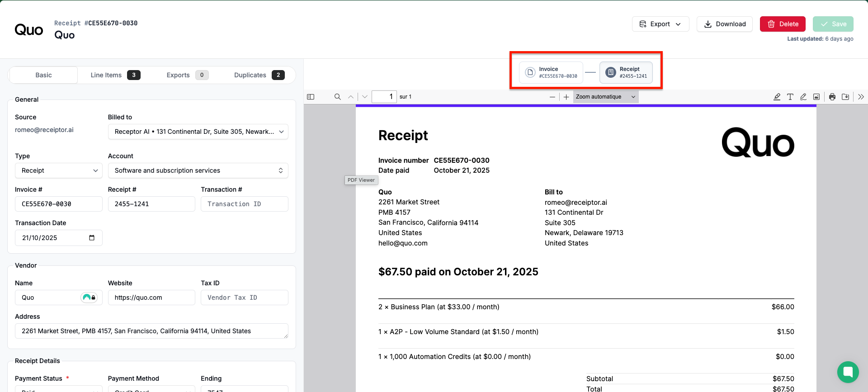The width and height of the screenshot is (868, 392).
Task: Open the Zoom automatique dropdown
Action: pos(606,97)
